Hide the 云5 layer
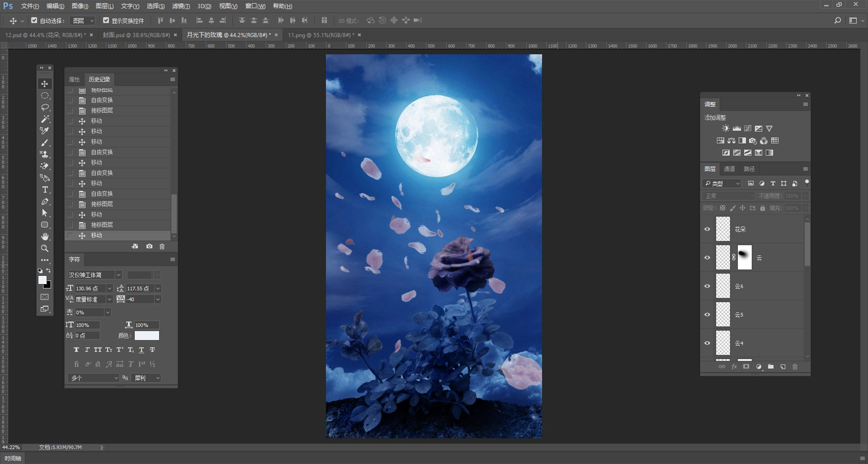 (x=707, y=315)
